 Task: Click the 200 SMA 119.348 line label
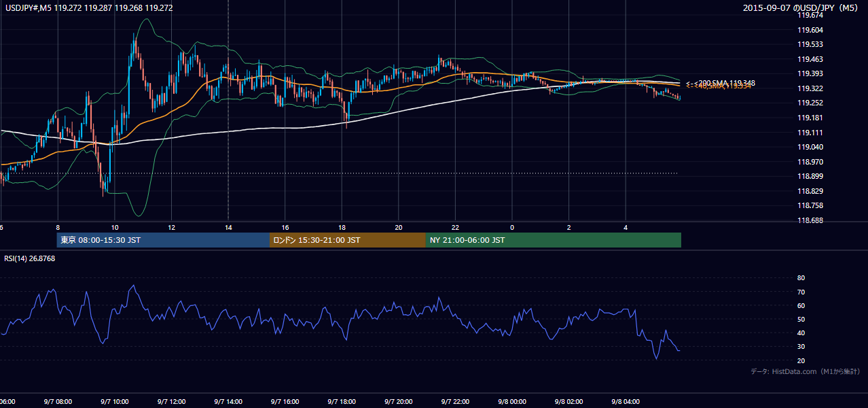[720, 83]
